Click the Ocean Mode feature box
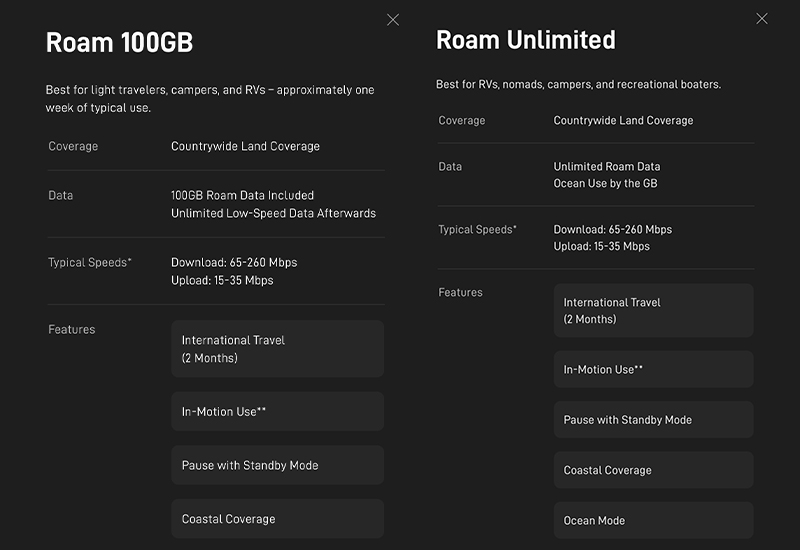This screenshot has width=800, height=550. click(653, 520)
